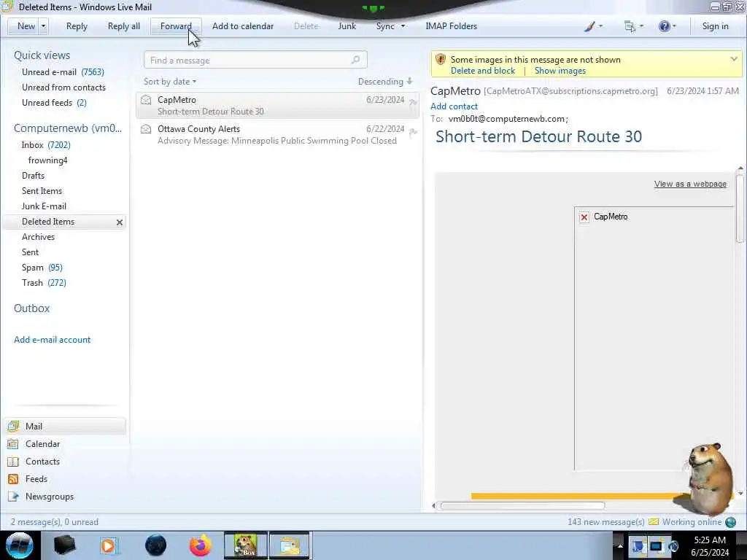Open IMAP Folders
Screen dimensions: 747x560
[451, 26]
